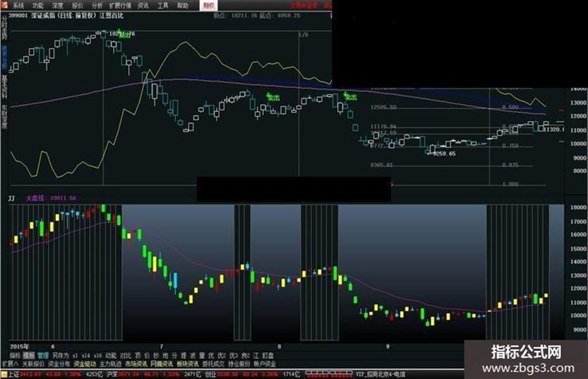Click the 动能 template shortcut
Viewport: 588px width, 379px height.
(111, 355)
